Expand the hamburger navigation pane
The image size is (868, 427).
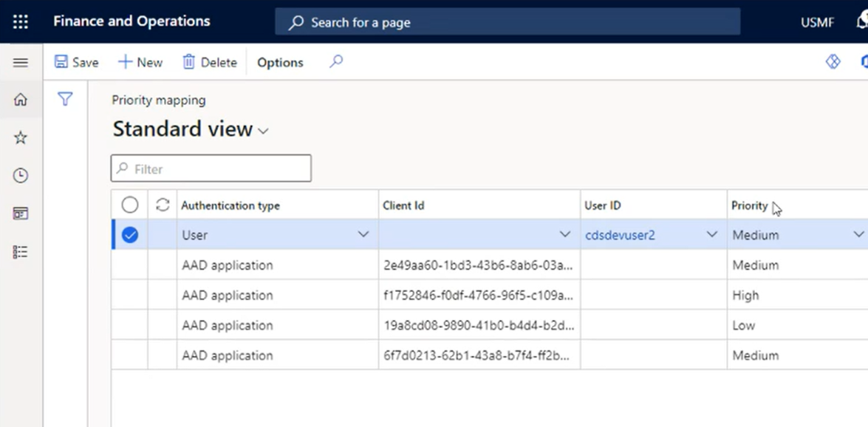(21, 63)
